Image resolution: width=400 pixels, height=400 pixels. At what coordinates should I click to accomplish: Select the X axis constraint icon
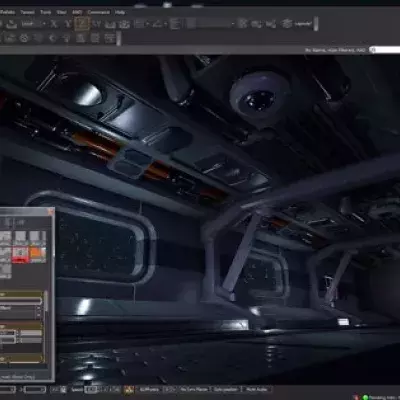(x=54, y=24)
